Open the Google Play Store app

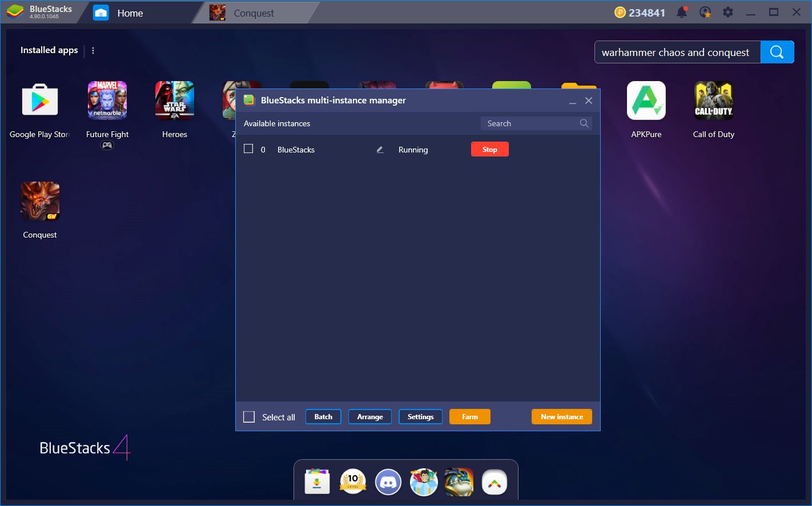coord(39,101)
